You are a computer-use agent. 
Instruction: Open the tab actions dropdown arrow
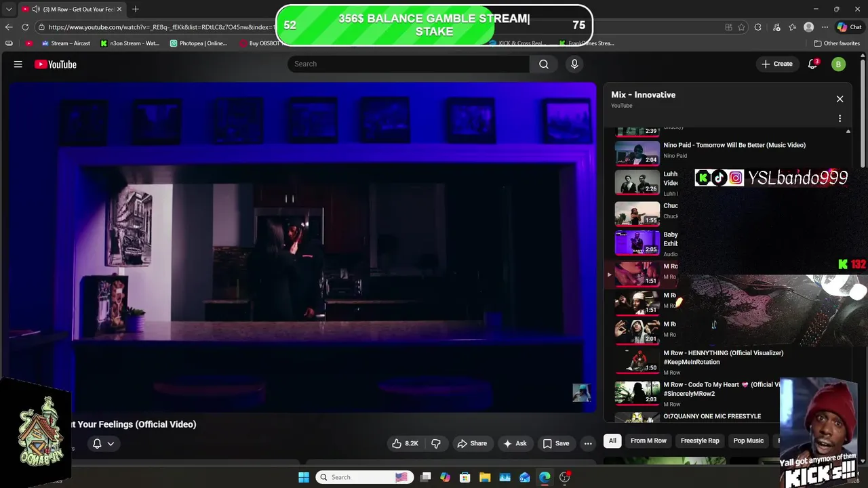coord(8,9)
